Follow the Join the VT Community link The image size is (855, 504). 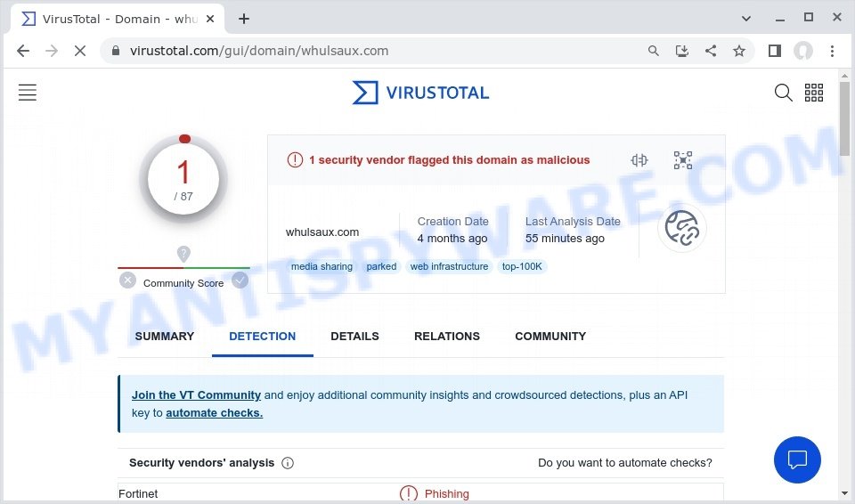[196, 394]
